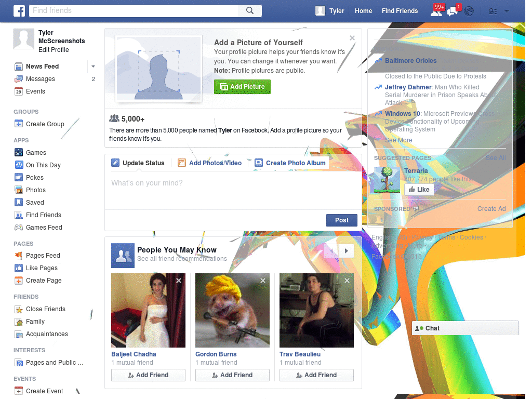
Task: Show next People You May Know
Action: click(x=346, y=251)
